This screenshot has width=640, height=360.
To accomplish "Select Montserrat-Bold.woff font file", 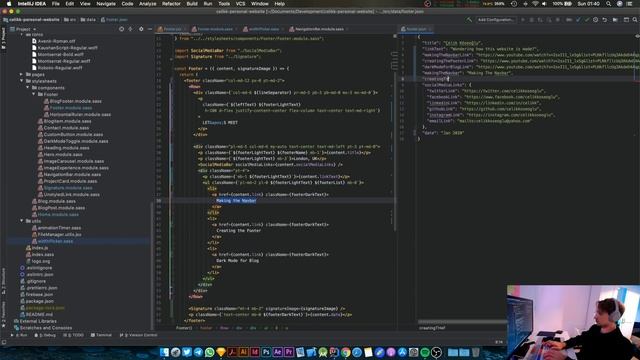I will 60,54.
